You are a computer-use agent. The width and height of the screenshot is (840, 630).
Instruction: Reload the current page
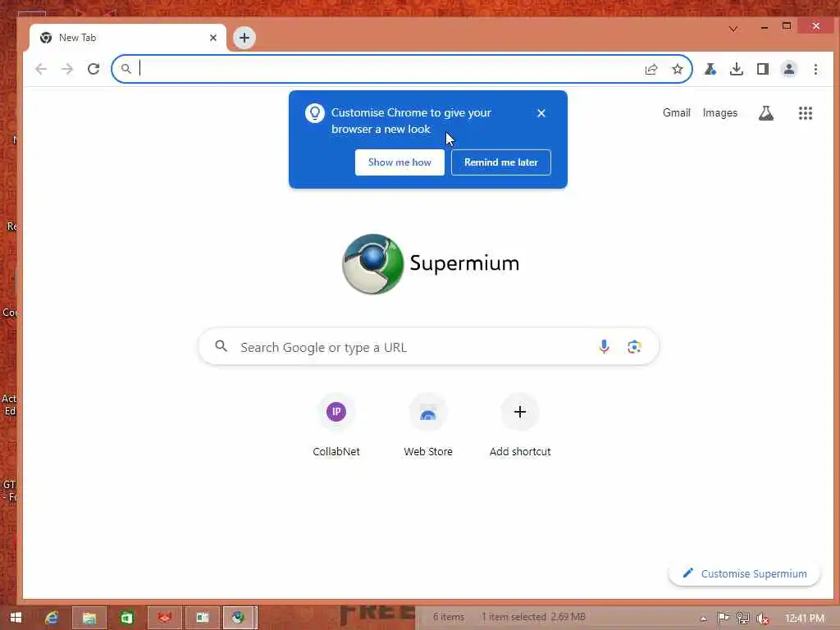coord(94,69)
